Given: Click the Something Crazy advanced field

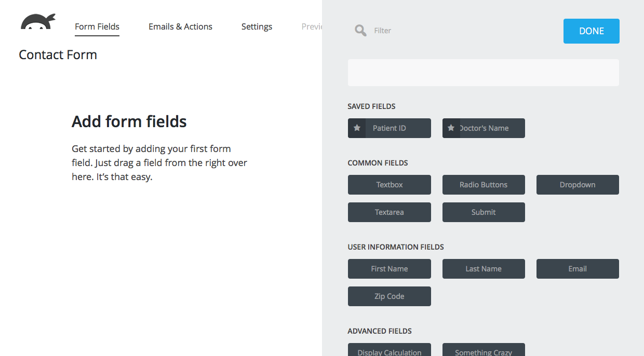Looking at the screenshot, I should tap(483, 350).
